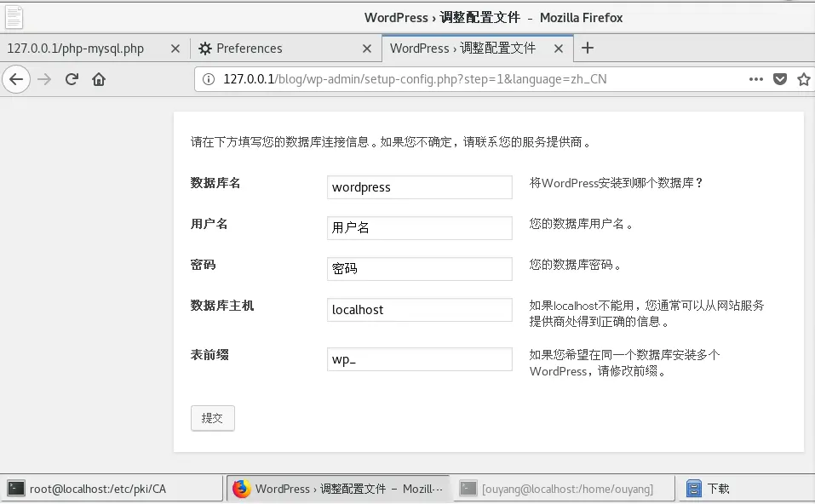The height and width of the screenshot is (504, 815).
Task: Open the Firefox Home page
Action: click(99, 79)
